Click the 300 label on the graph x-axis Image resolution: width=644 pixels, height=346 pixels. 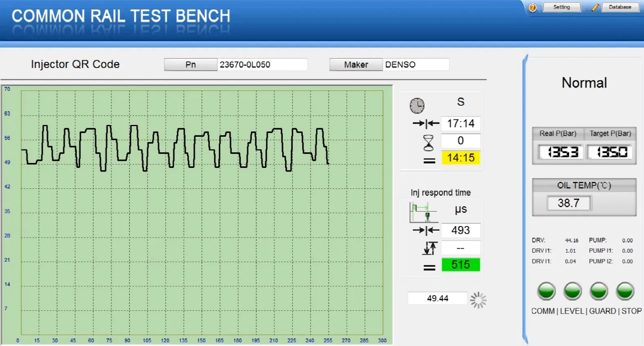pos(382,340)
